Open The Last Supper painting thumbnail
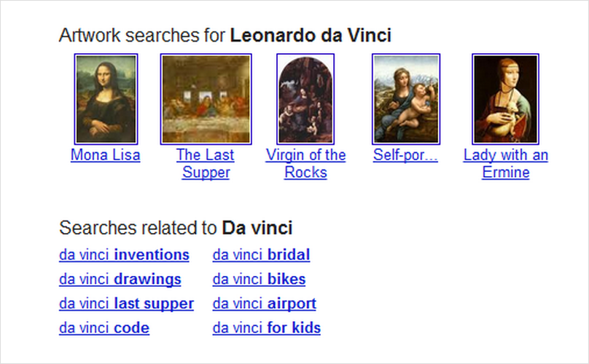The width and height of the screenshot is (589, 364). [206, 99]
